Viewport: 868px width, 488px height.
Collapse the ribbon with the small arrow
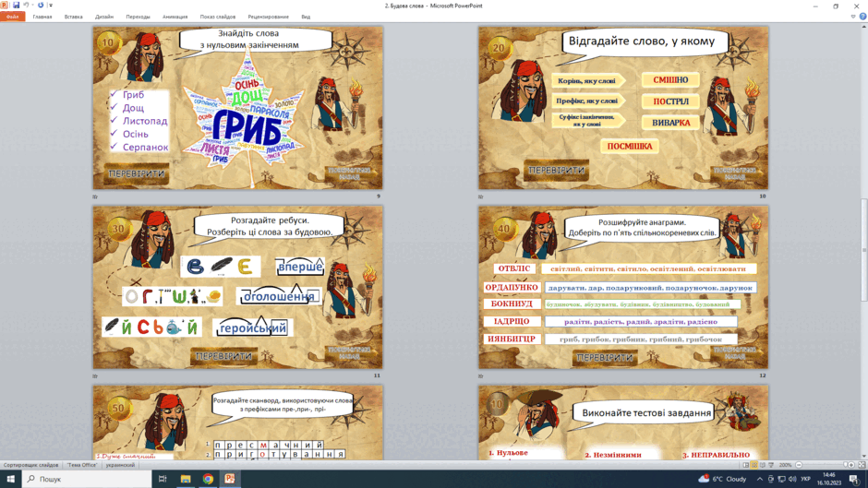pyautogui.click(x=853, y=17)
